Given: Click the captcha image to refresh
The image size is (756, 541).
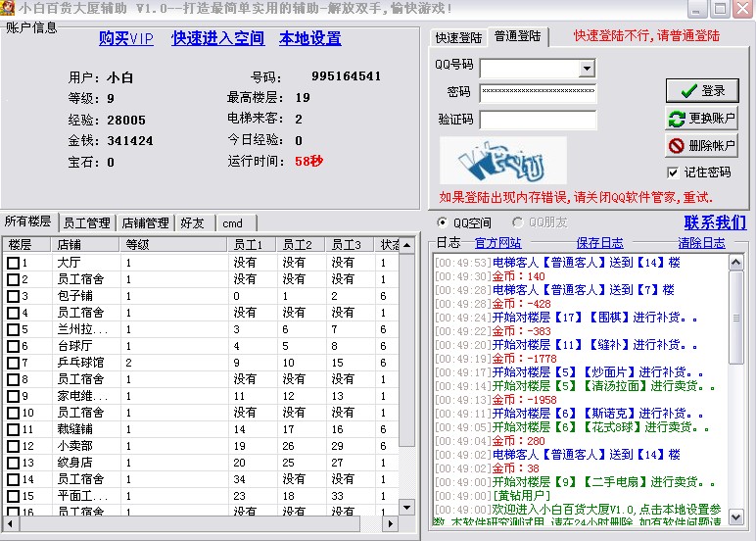Looking at the screenshot, I should 503,161.
